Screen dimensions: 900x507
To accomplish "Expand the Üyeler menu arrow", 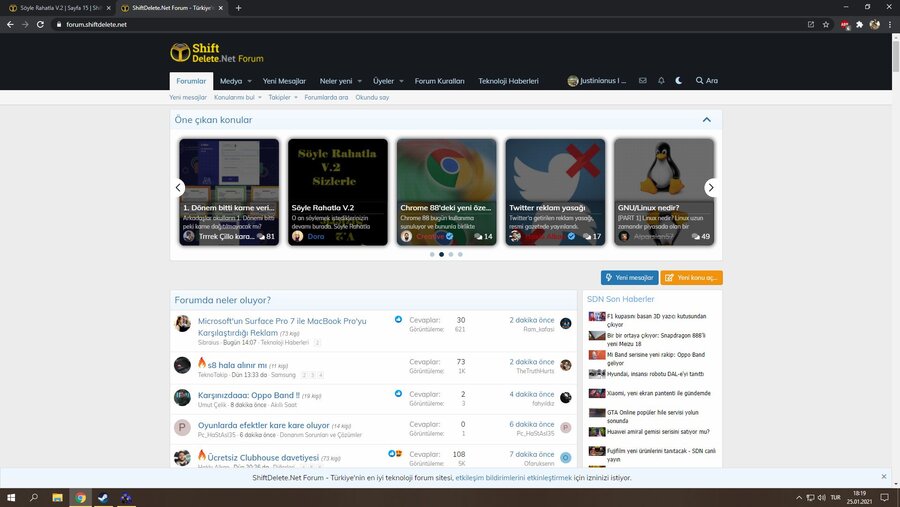I will pos(401,82).
